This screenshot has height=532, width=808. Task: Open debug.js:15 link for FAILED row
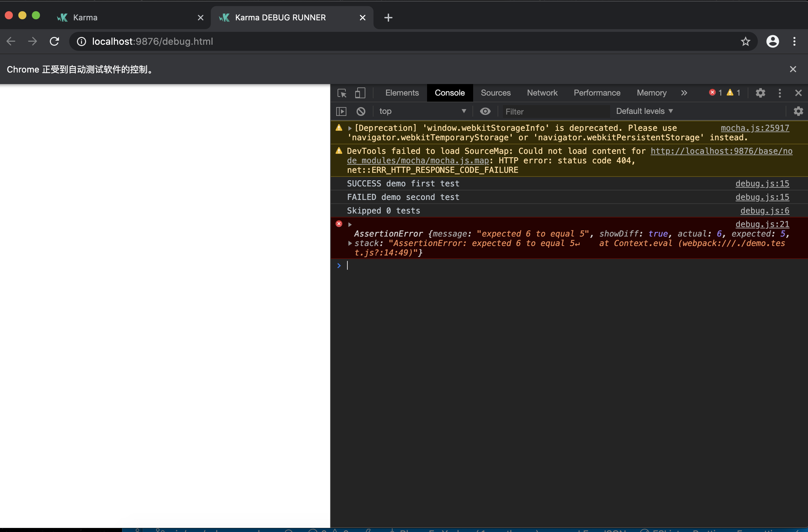(762, 197)
